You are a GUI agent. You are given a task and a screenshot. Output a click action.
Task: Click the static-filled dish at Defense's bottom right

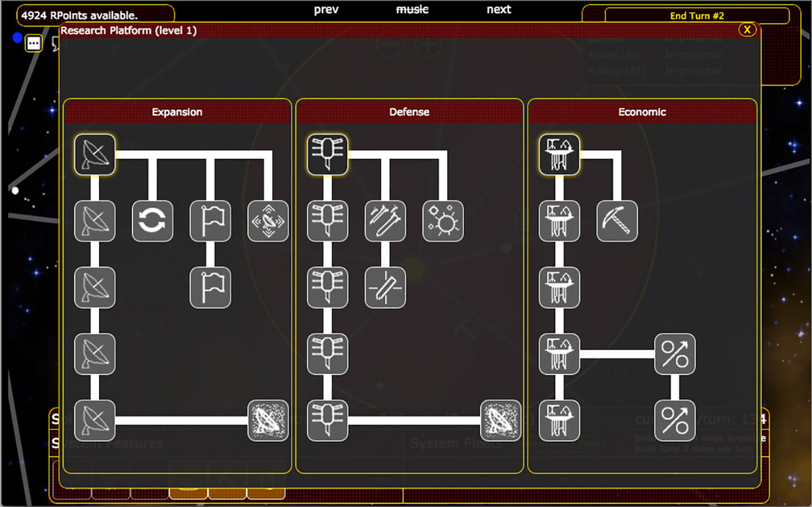point(500,420)
